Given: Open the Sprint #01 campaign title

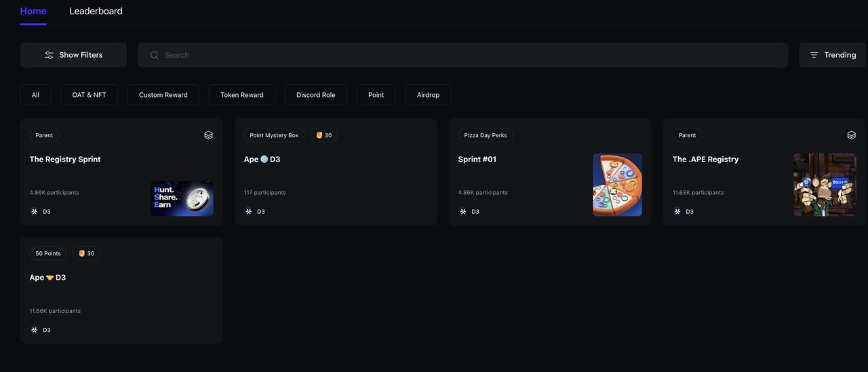Looking at the screenshot, I should [x=477, y=159].
